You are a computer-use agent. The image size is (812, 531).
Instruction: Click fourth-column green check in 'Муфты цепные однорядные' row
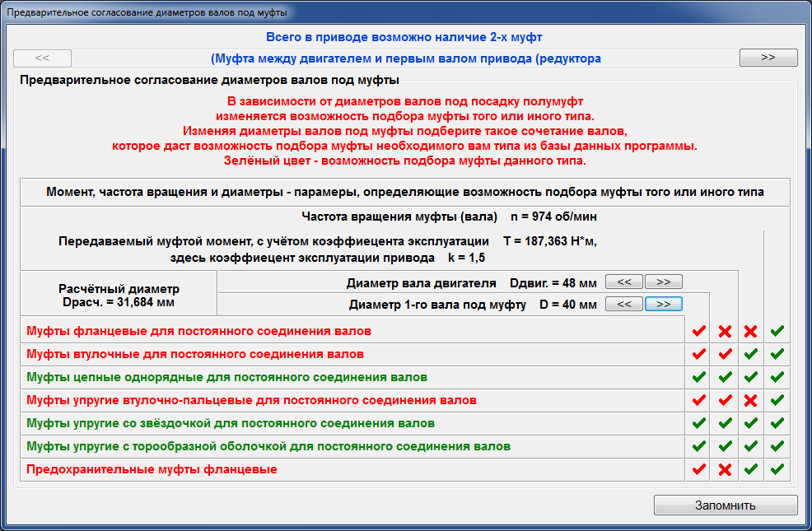tap(777, 377)
